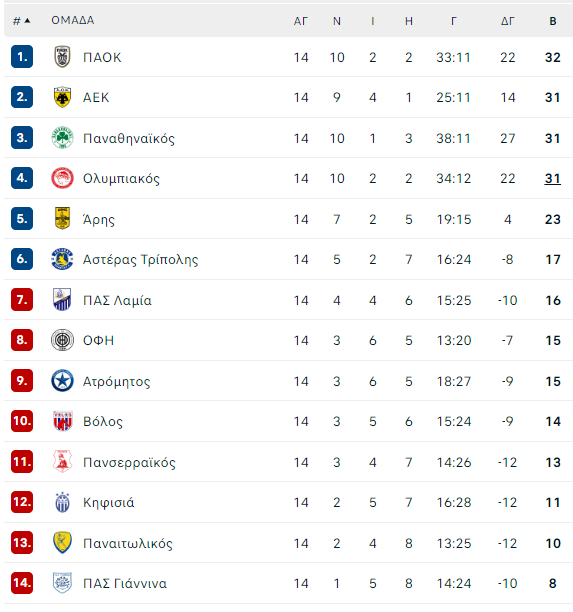573x612 pixels.
Task: Click the ΠΑΟΚ club crest icon
Action: [x=62, y=57]
